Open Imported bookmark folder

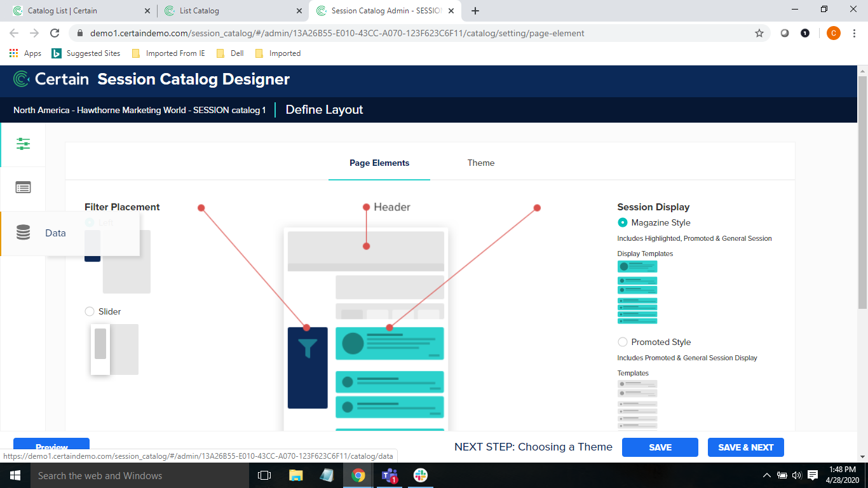pos(278,53)
